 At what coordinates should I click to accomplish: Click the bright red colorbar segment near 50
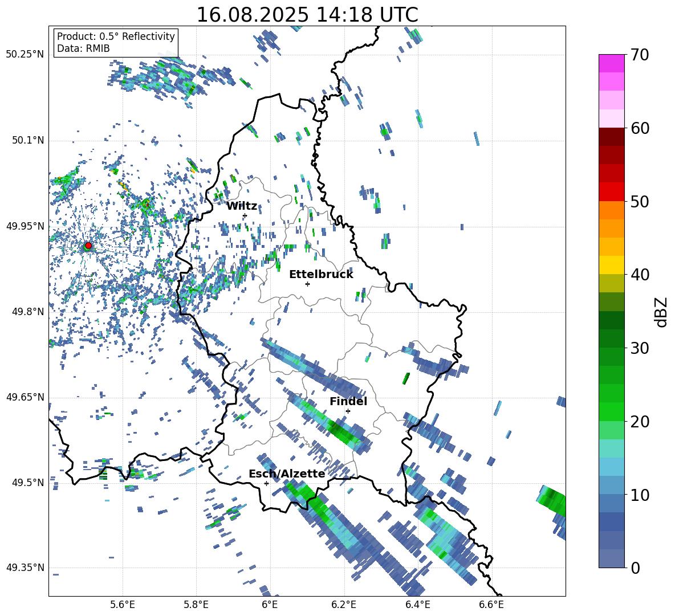[611, 192]
